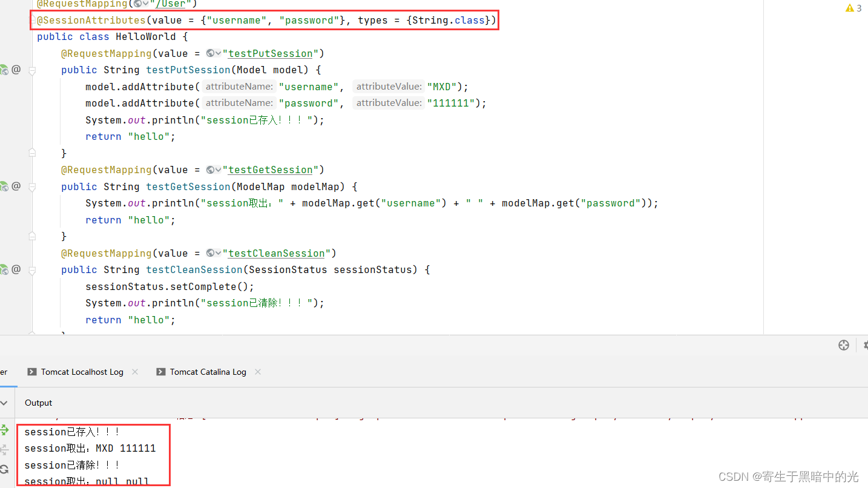Close the Tomcat Localhost Log tab
Screen dimensions: 868x488
(135, 372)
